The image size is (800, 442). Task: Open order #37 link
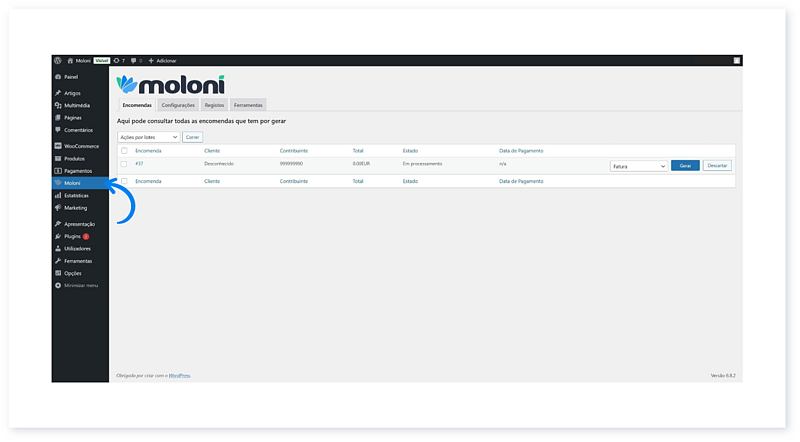point(139,163)
